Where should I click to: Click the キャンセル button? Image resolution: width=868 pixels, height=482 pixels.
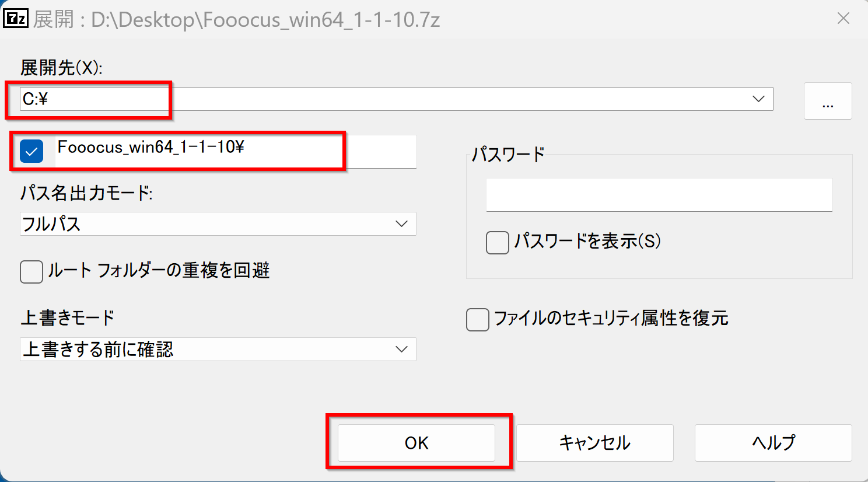595,443
